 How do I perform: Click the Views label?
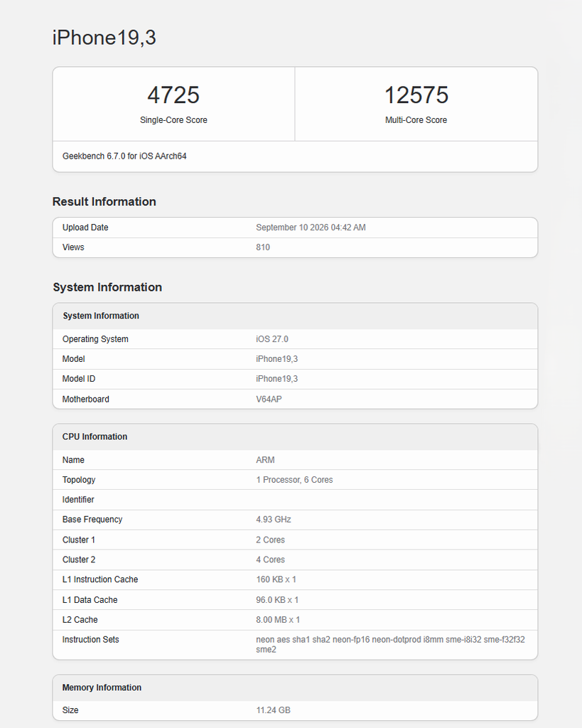point(73,247)
